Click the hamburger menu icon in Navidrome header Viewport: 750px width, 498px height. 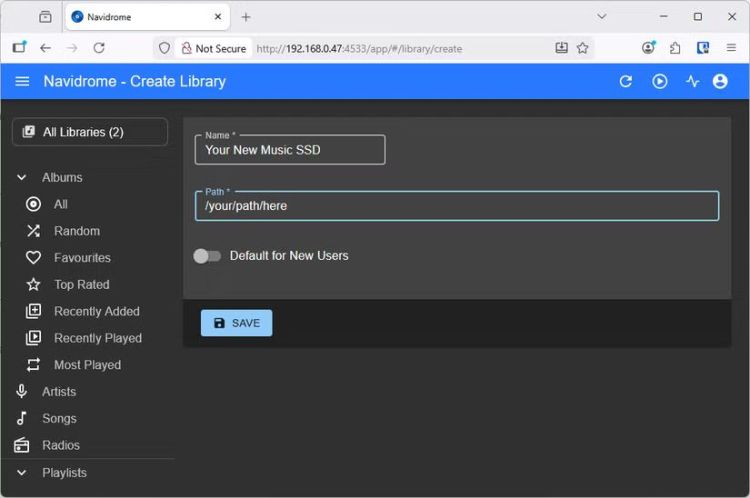click(x=22, y=81)
